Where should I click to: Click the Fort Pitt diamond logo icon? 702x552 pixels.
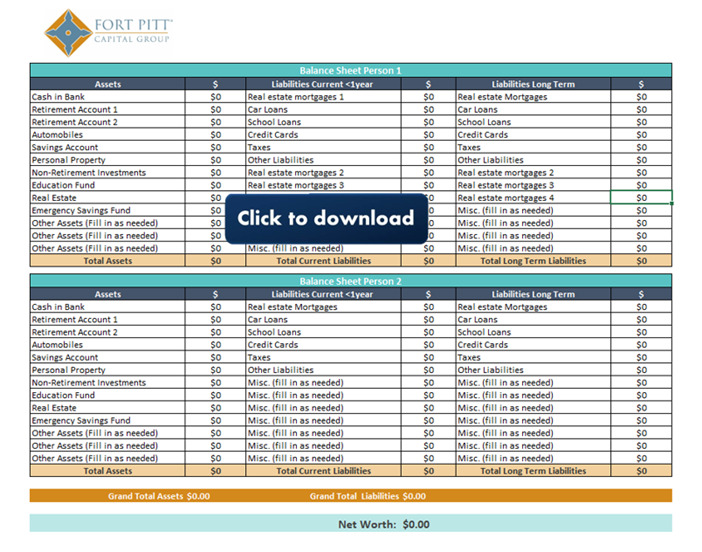pyautogui.click(x=68, y=32)
